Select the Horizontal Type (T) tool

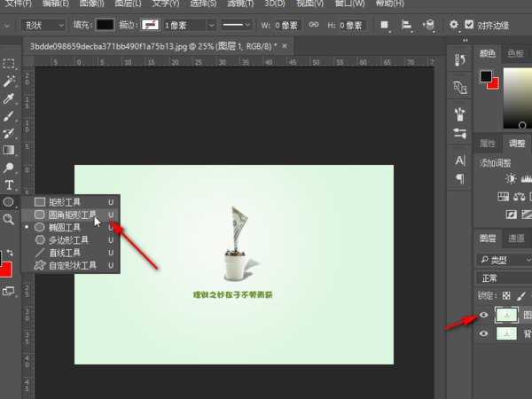9,184
